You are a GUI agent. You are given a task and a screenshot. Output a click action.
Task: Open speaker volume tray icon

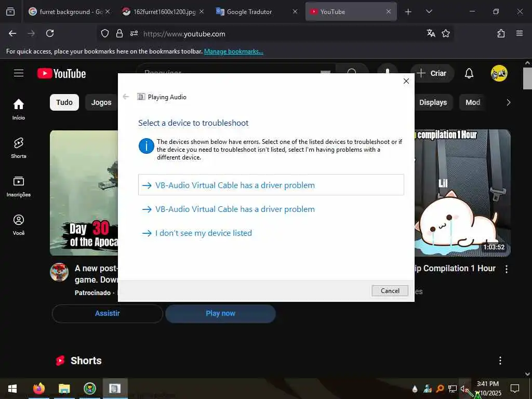[463, 389]
